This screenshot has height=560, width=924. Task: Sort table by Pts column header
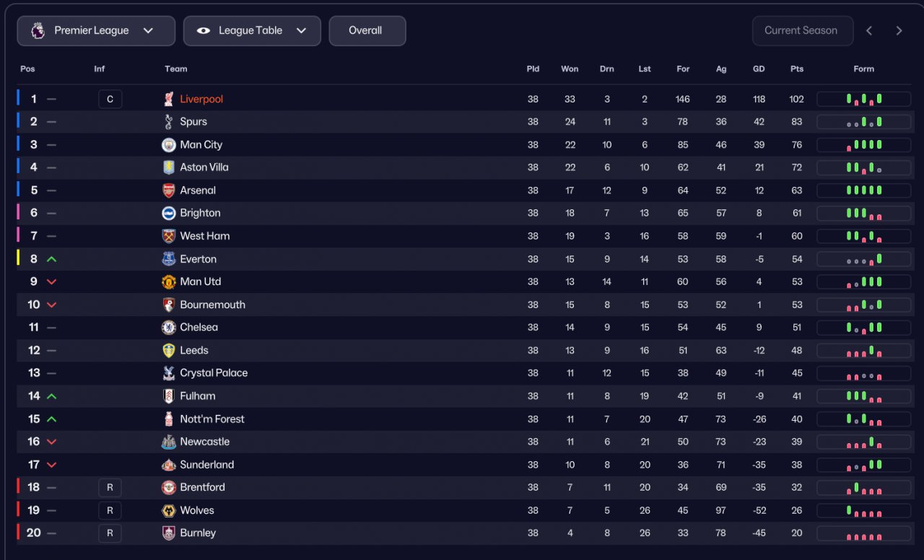coord(797,69)
